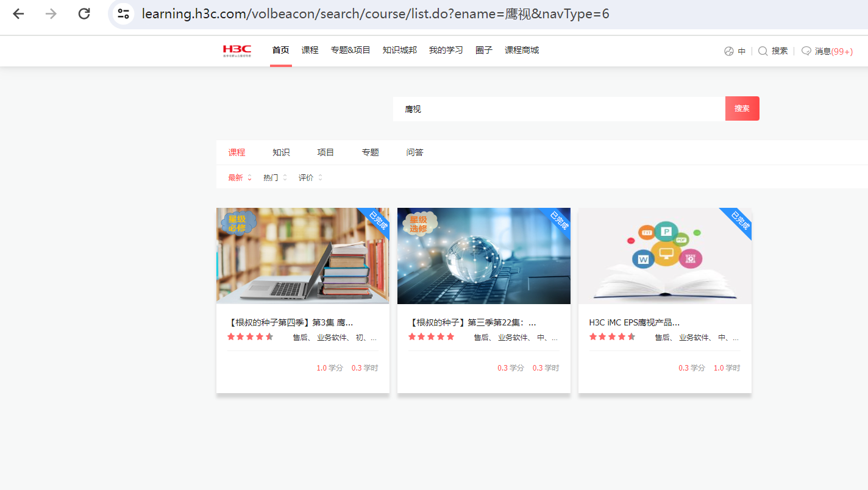
Task: Click the browser forward arrow
Action: coord(51,14)
